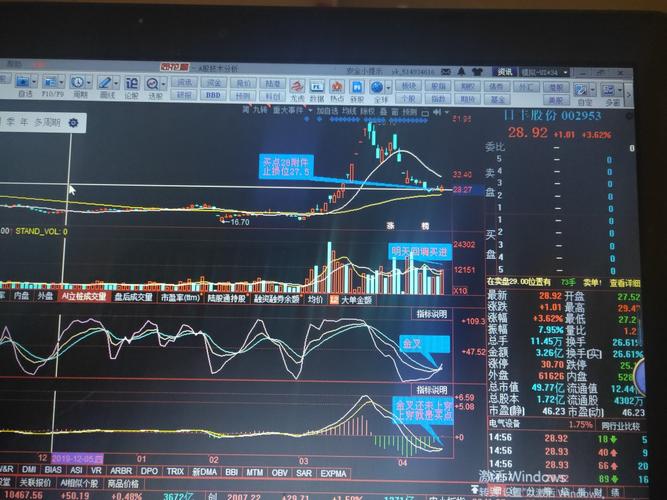Expand the 选股 dropdown arrow
Viewport: 667px width, 500px height.
pos(163,84)
